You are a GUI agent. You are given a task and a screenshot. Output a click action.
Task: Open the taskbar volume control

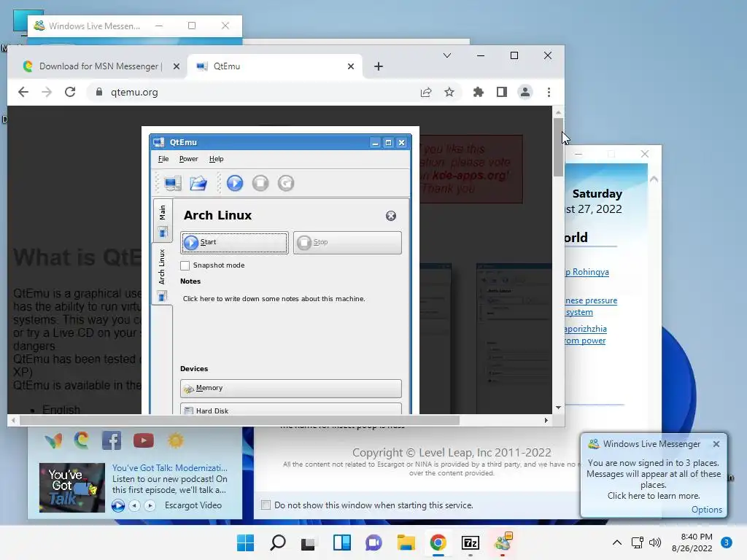pos(656,542)
